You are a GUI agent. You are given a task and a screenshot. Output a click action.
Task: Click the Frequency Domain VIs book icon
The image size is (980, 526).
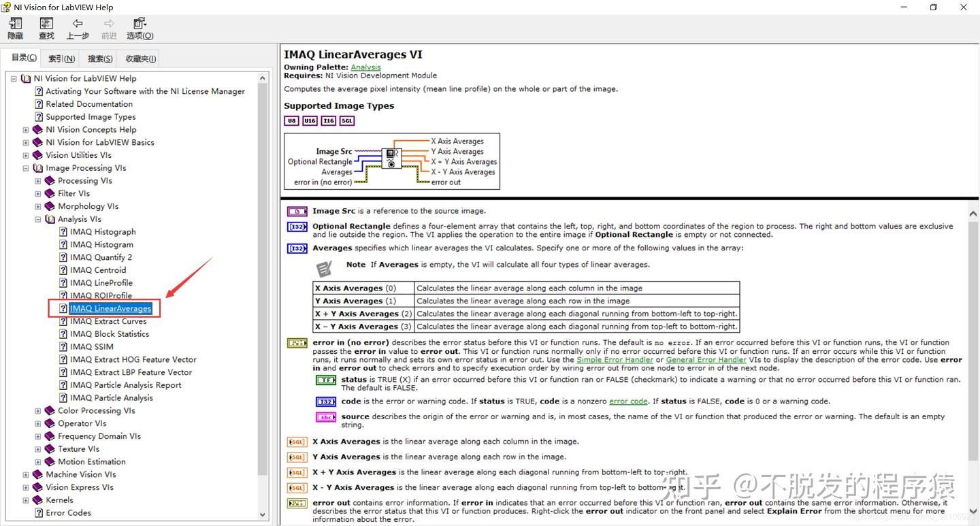tap(50, 436)
